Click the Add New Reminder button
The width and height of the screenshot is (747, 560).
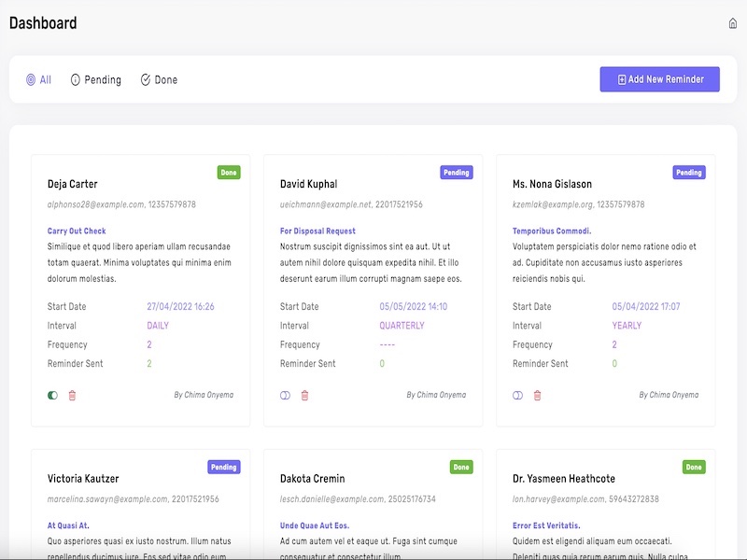click(659, 79)
